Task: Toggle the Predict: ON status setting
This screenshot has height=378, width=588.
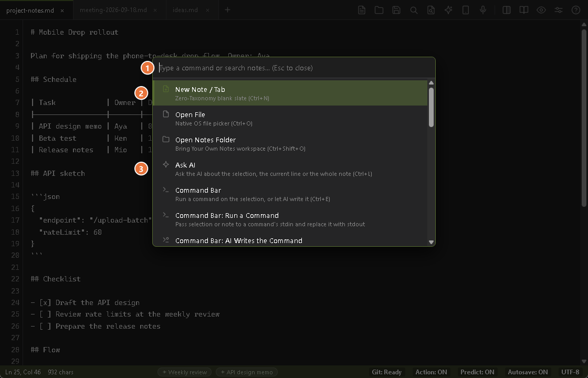Action: [477, 372]
